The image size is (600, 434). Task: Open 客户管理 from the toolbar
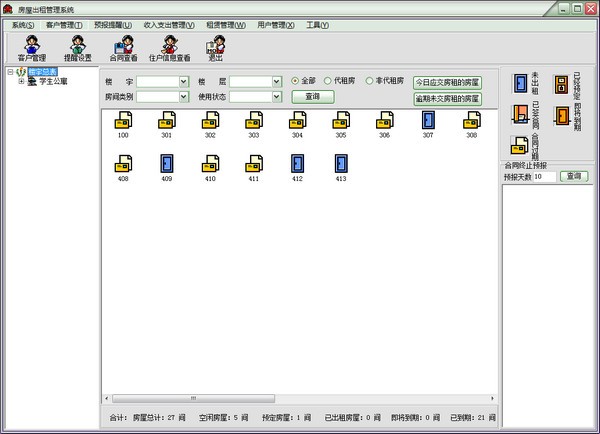pos(31,47)
